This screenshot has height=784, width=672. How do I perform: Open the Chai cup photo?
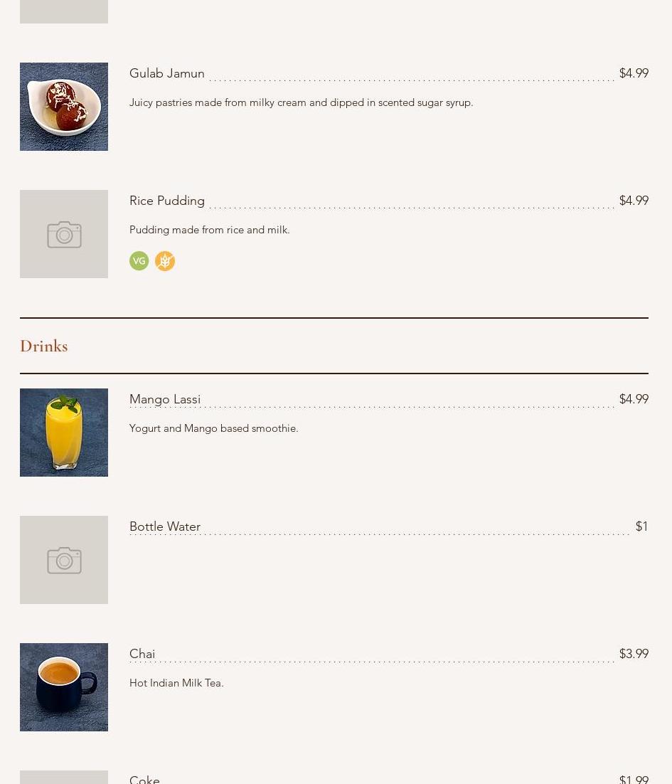click(64, 687)
